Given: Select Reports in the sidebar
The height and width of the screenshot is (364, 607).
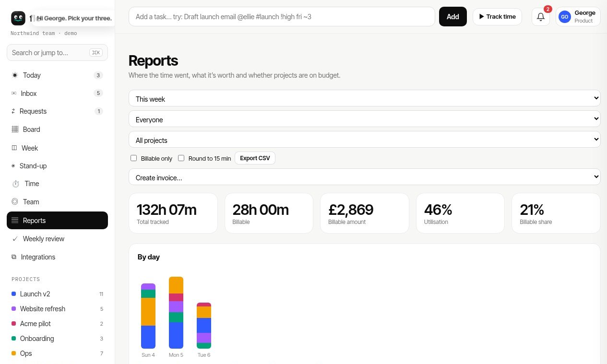Looking at the screenshot, I should click(x=57, y=221).
